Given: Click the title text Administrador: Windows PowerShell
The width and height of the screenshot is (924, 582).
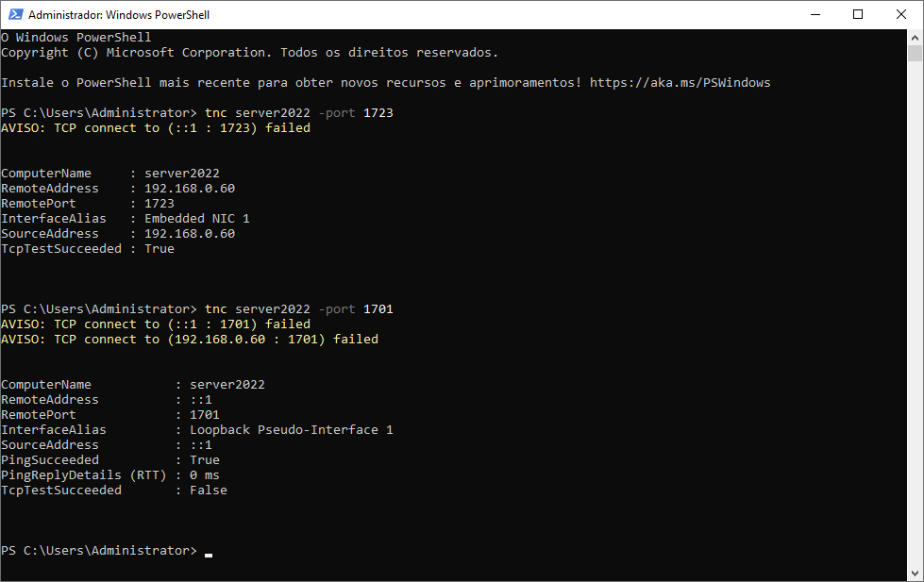Looking at the screenshot, I should [x=119, y=15].
